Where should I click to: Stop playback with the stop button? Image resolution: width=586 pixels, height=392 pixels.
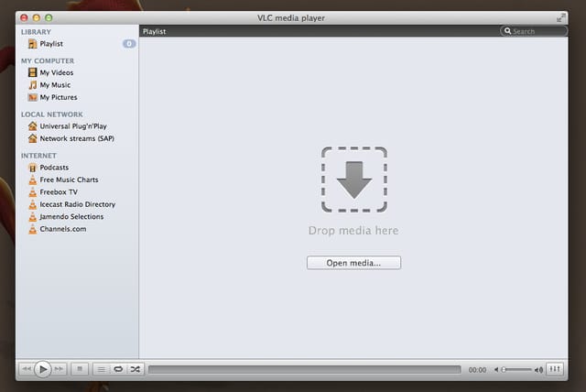pos(80,369)
